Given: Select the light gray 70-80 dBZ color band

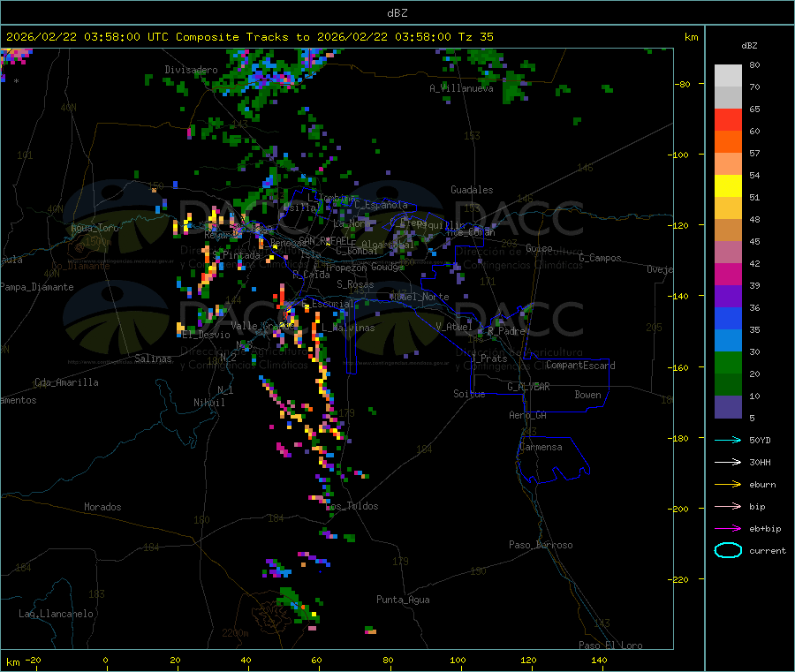Looking at the screenshot, I should pyautogui.click(x=728, y=76).
